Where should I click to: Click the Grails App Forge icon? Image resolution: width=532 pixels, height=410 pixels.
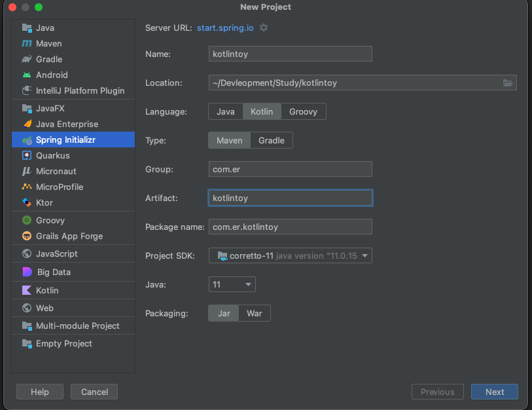pyautogui.click(x=27, y=236)
